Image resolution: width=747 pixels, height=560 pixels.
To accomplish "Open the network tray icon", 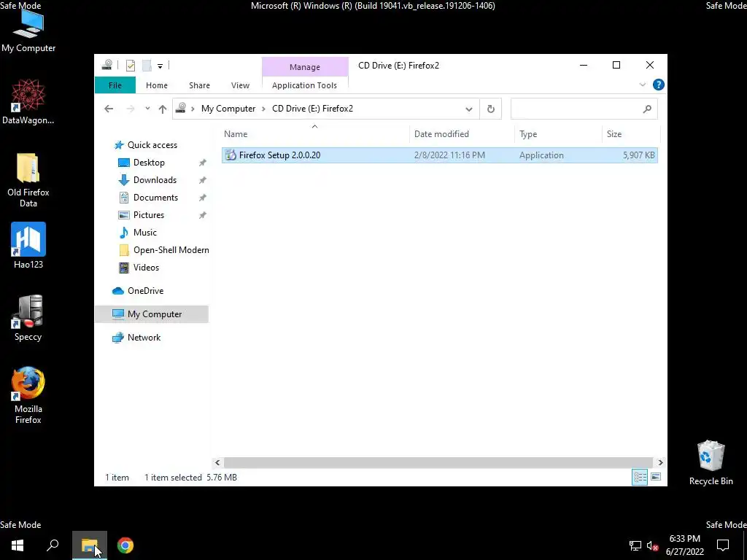I will pyautogui.click(x=635, y=545).
